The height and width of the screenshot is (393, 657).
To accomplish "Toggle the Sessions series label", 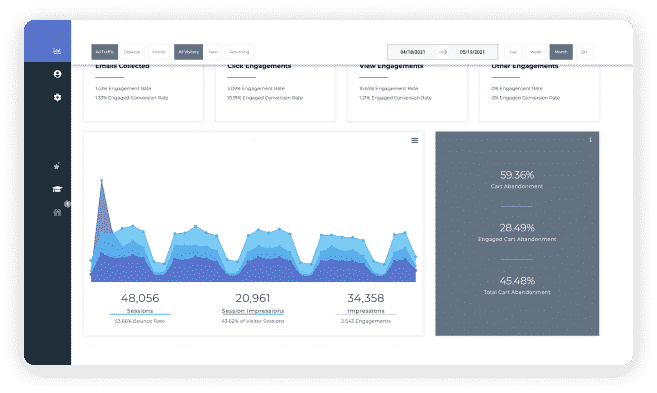I will click(x=140, y=311).
